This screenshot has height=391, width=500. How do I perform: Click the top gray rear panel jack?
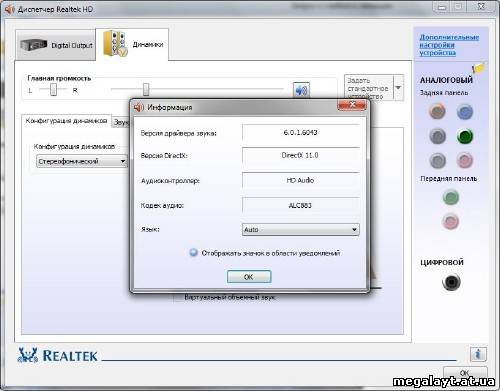[x=437, y=136]
